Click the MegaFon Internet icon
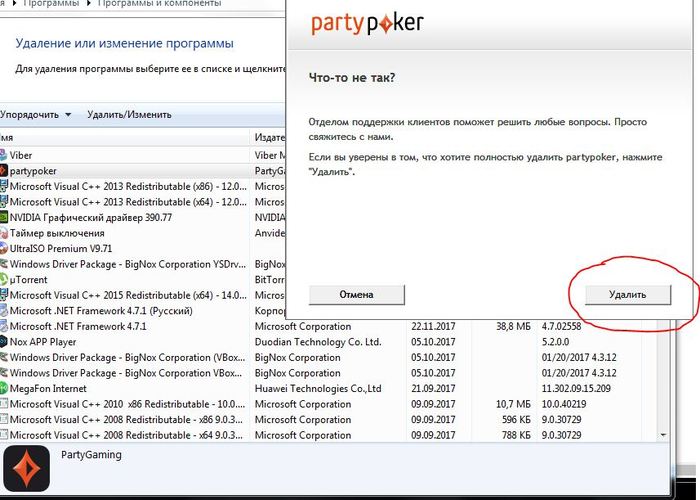This screenshot has height=500, width=700. pos(4,388)
